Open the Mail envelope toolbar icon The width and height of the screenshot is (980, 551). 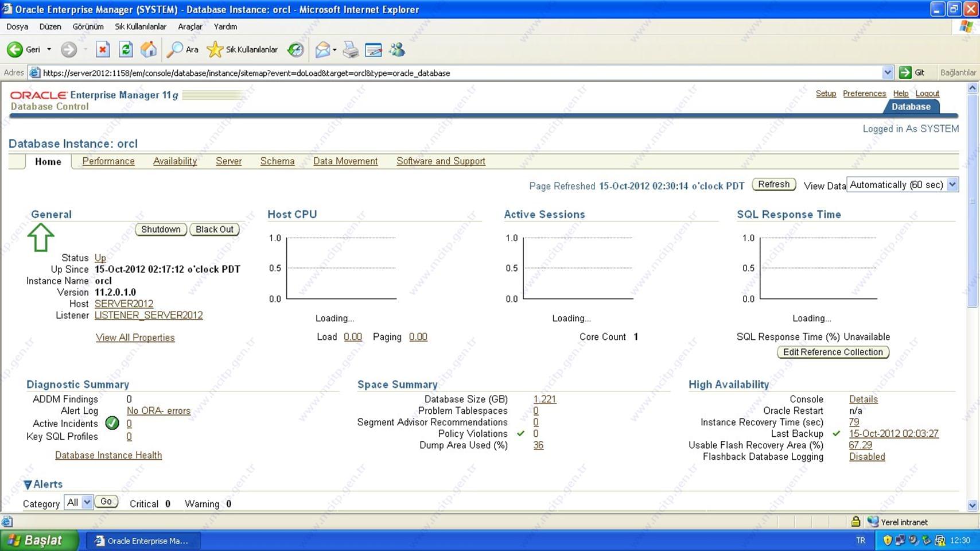(x=322, y=49)
